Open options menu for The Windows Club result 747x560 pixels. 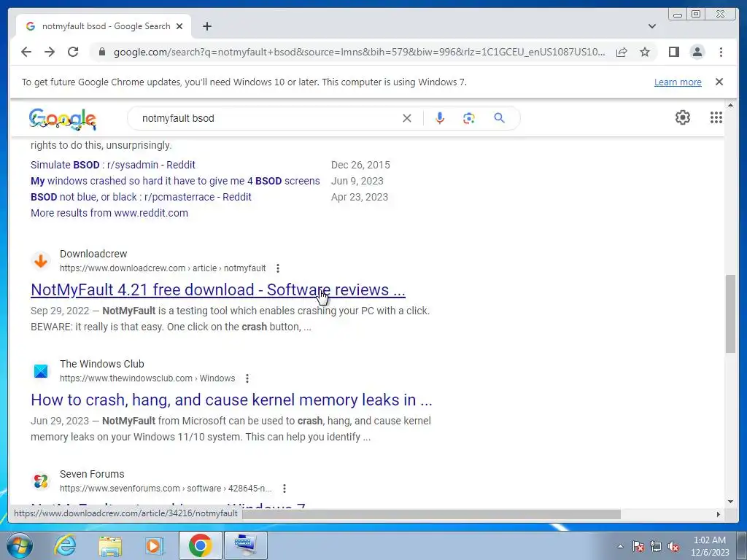247,378
